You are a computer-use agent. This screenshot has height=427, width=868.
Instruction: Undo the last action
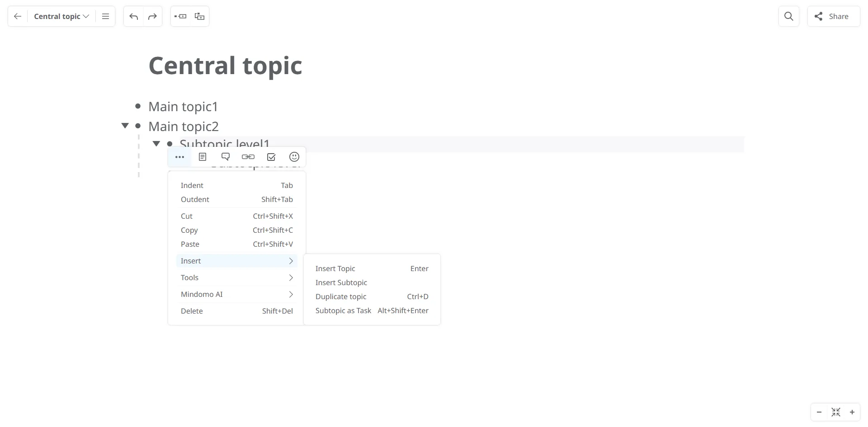click(133, 16)
